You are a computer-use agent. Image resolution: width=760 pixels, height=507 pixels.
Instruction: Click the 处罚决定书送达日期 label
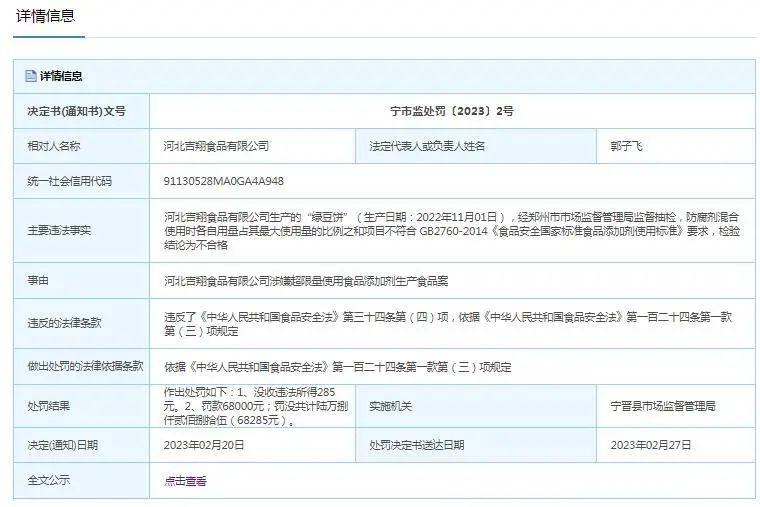pyautogui.click(x=417, y=445)
